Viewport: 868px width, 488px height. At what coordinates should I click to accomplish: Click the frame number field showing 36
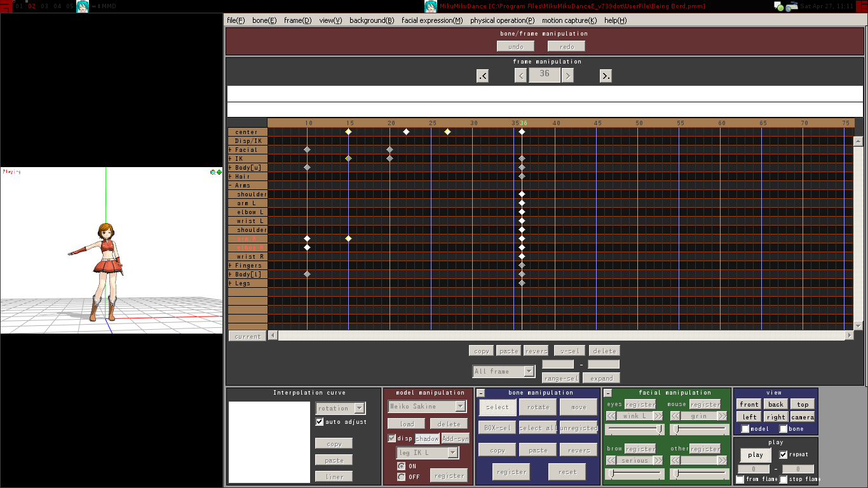tap(545, 75)
